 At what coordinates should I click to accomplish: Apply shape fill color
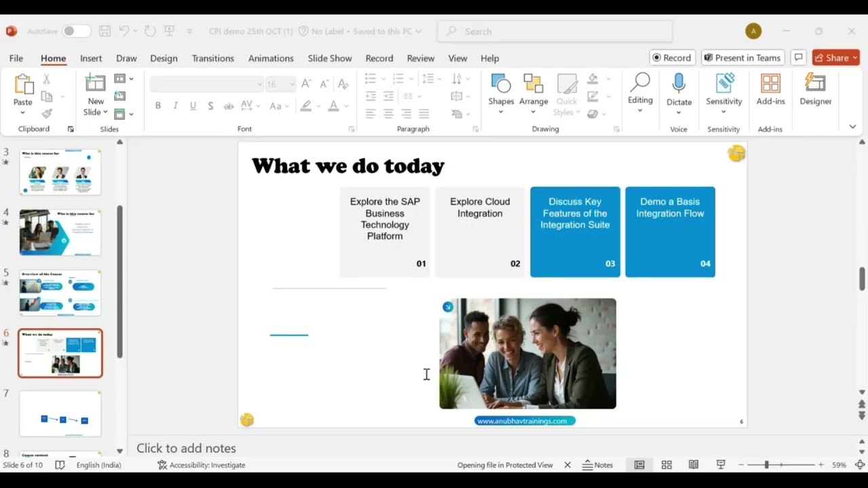(593, 79)
